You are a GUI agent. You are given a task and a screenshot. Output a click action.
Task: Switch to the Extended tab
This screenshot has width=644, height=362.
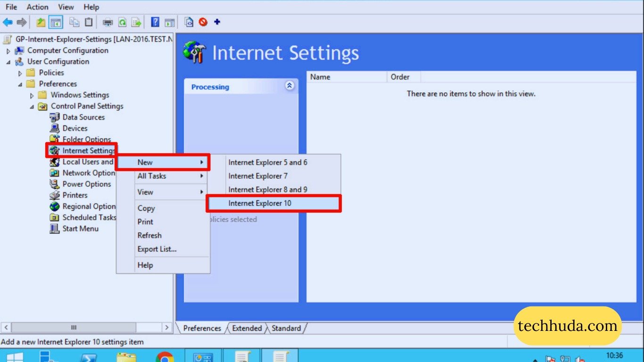(247, 328)
